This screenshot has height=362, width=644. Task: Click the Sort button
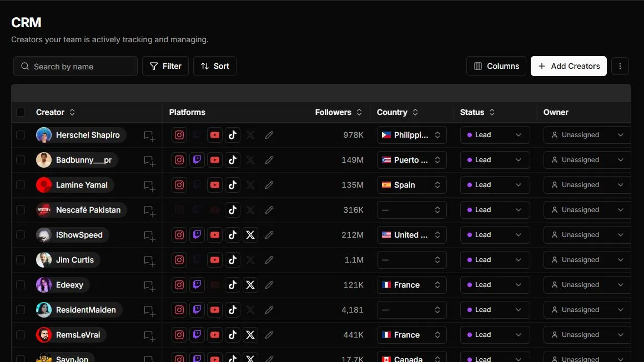[x=215, y=66]
